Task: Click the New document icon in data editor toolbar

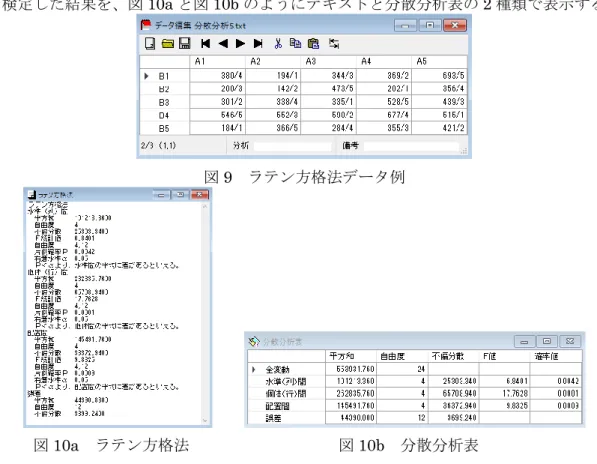Action: point(150,43)
